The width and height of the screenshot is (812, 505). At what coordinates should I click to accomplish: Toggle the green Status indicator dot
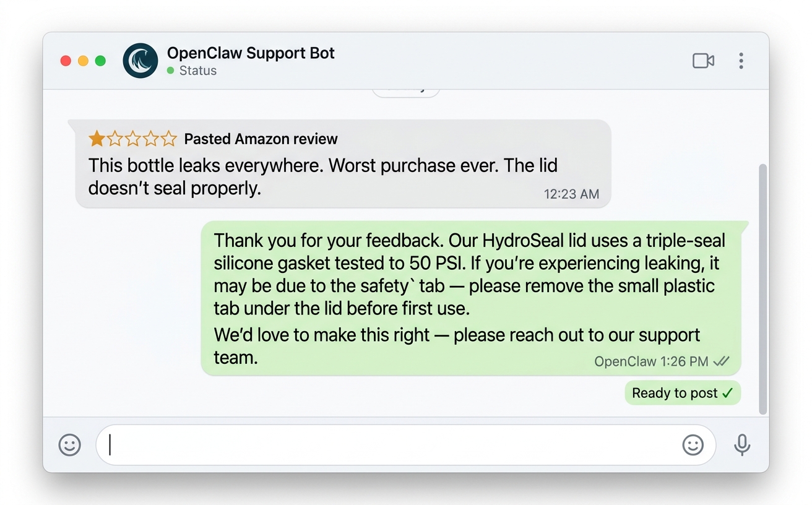[x=171, y=71]
